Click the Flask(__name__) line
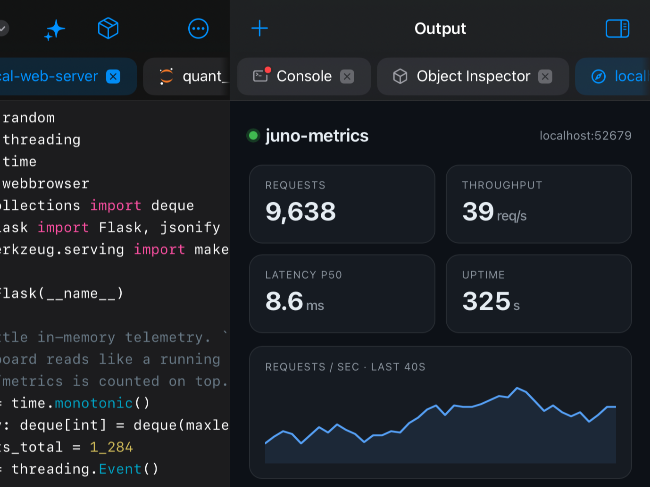 coord(61,293)
